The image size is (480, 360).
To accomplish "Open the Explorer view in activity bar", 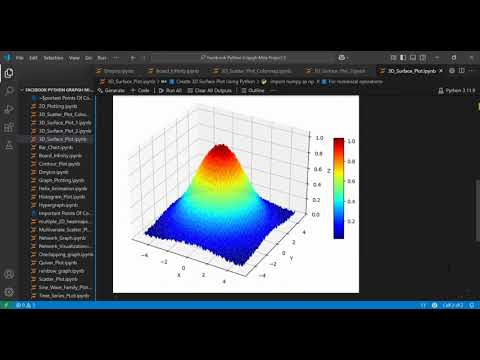I will coord(9,73).
